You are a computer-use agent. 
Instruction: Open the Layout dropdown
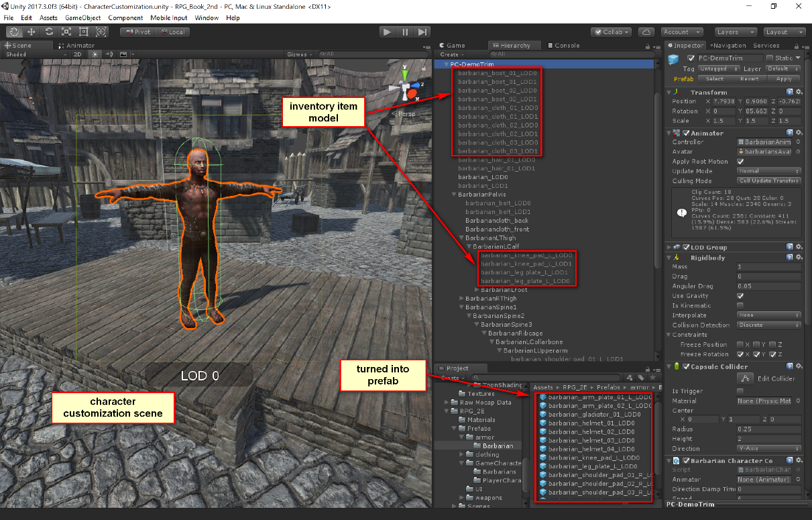coord(783,32)
